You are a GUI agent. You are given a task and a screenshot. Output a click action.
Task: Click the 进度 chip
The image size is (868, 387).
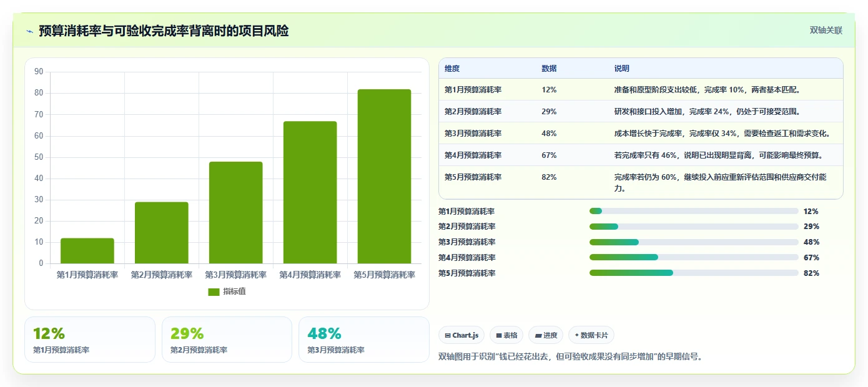tap(546, 335)
